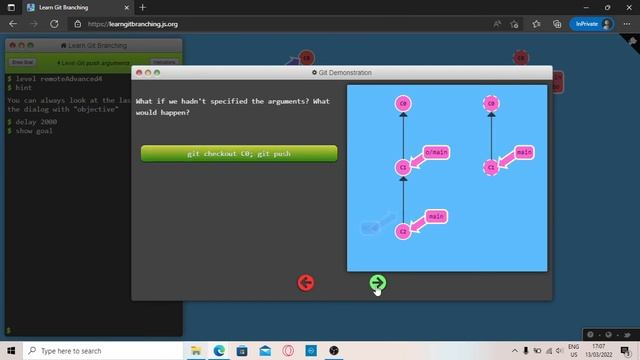
Task: Click the network tray icon
Action: [x=549, y=351]
